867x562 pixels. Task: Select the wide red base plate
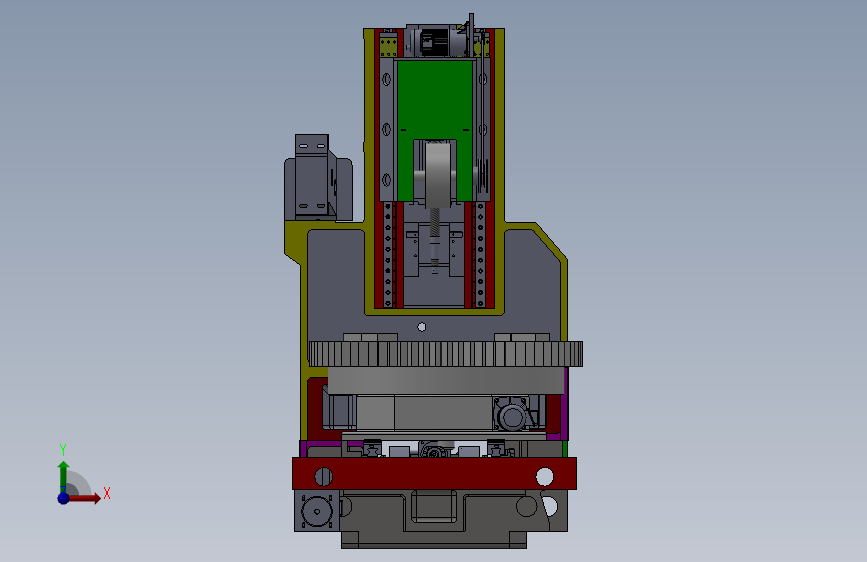pyautogui.click(x=435, y=473)
